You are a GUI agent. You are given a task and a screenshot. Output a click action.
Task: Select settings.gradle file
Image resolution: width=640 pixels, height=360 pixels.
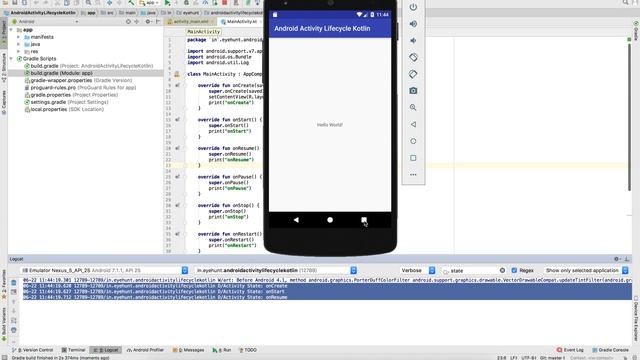coord(66,102)
